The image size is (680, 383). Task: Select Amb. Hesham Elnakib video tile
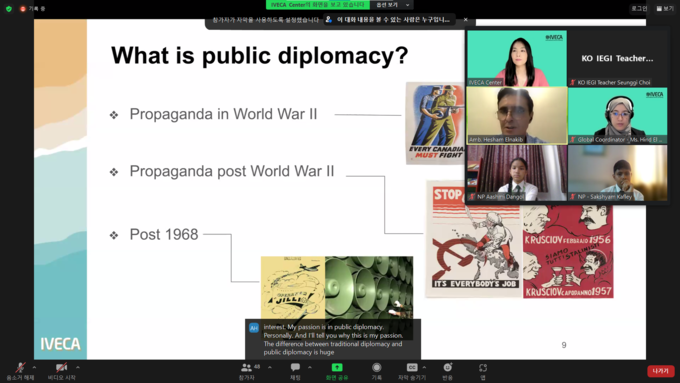[x=517, y=115]
